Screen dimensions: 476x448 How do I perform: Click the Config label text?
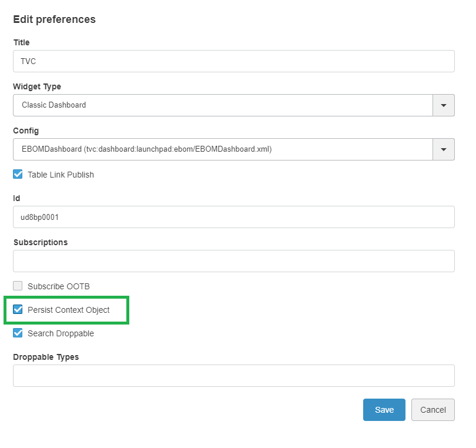click(x=26, y=131)
